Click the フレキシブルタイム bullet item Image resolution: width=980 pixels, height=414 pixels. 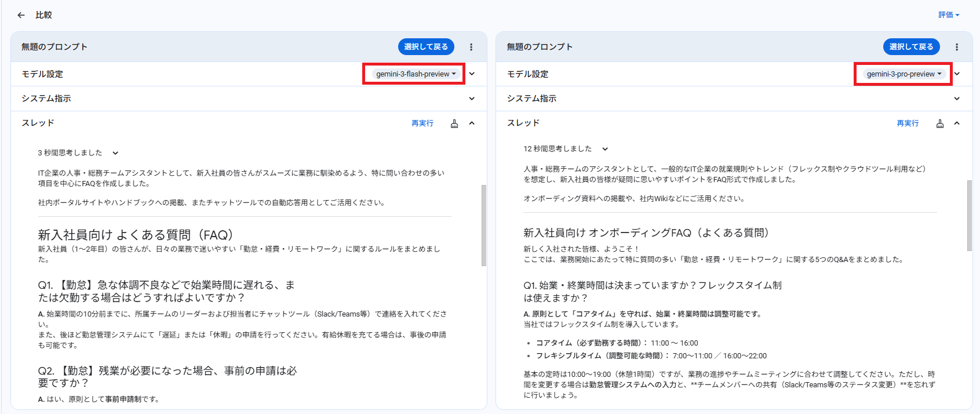tap(651, 356)
